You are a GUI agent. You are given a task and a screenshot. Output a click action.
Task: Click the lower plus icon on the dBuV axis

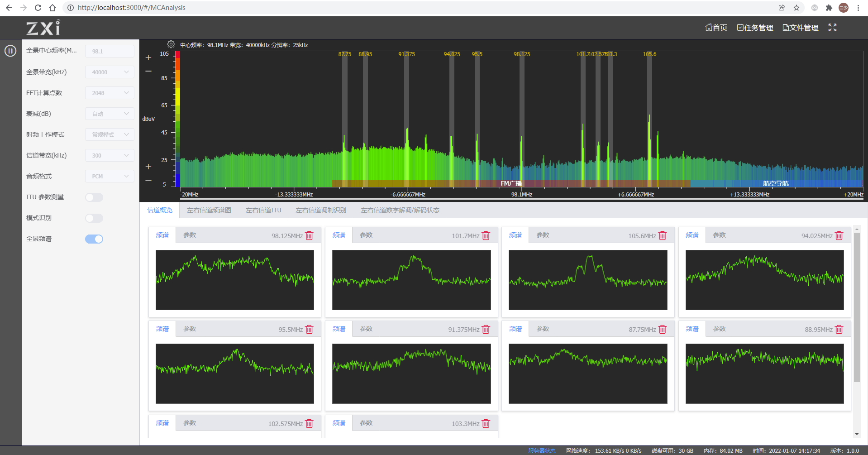point(148,167)
